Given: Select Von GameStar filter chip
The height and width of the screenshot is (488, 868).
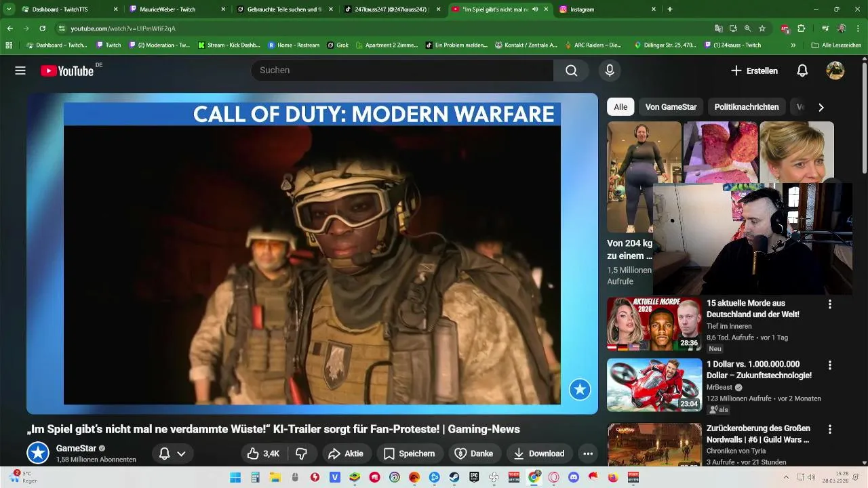Looking at the screenshot, I should click(671, 107).
